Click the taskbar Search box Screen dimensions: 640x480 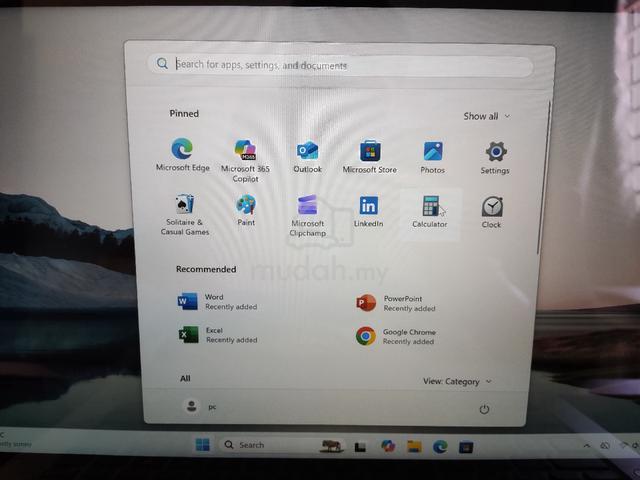pyautogui.click(x=283, y=445)
